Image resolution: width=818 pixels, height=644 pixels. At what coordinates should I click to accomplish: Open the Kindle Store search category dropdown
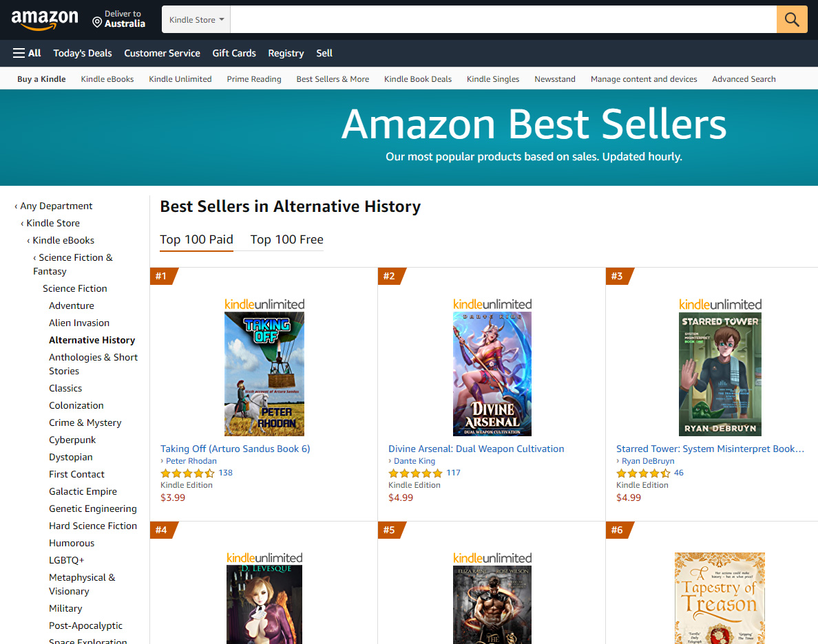196,20
